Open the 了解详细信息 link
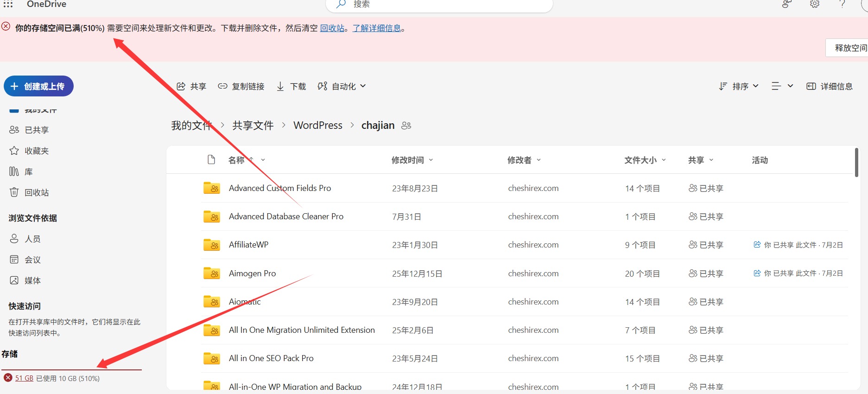Screen dimensions: 868x394 click(377, 28)
